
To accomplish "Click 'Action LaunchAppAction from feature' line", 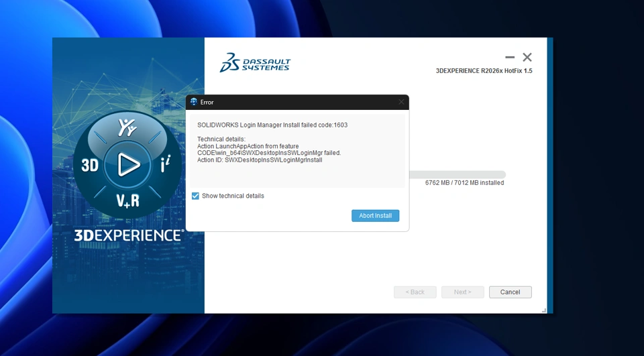I will pyautogui.click(x=248, y=146).
